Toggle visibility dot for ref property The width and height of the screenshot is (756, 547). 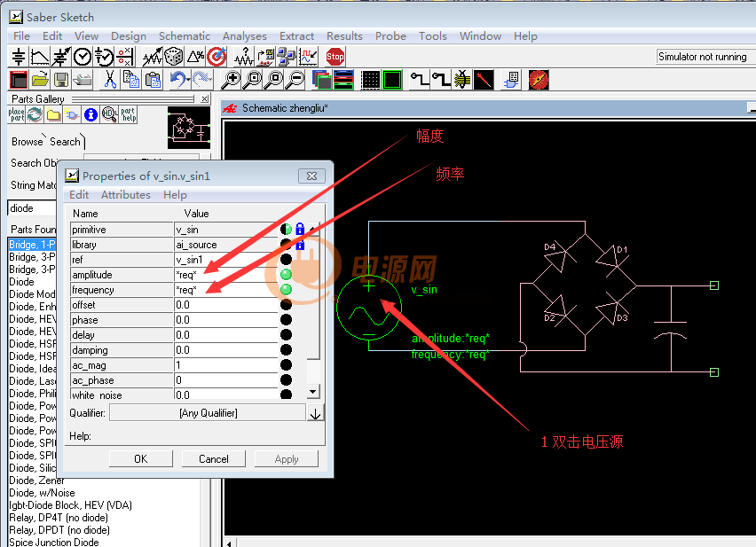click(x=286, y=260)
